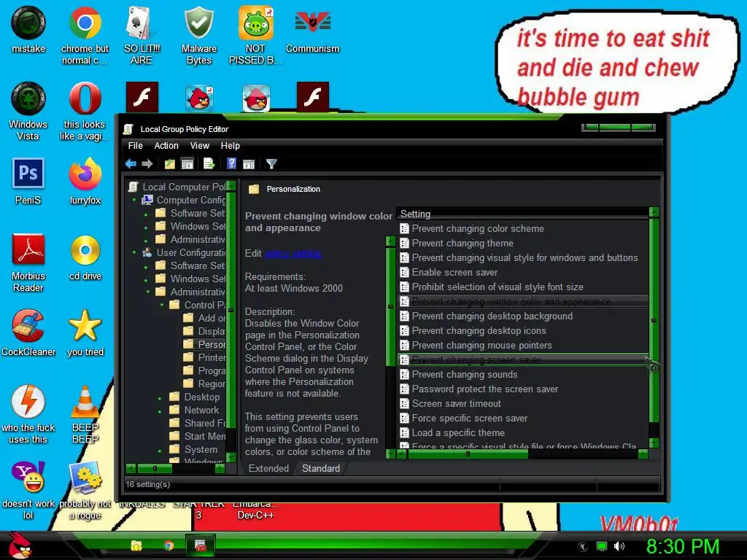Open the 'who the fuck uses this' icon

pyautogui.click(x=28, y=414)
